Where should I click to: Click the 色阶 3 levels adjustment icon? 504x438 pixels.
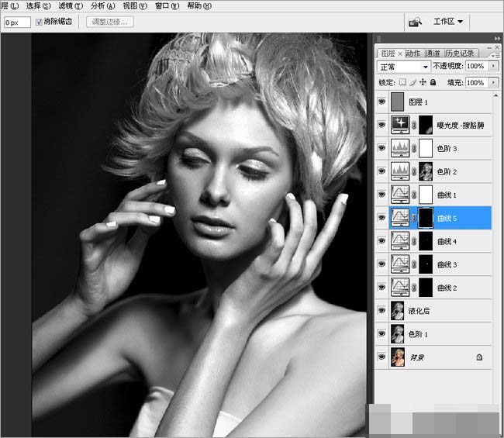point(400,147)
